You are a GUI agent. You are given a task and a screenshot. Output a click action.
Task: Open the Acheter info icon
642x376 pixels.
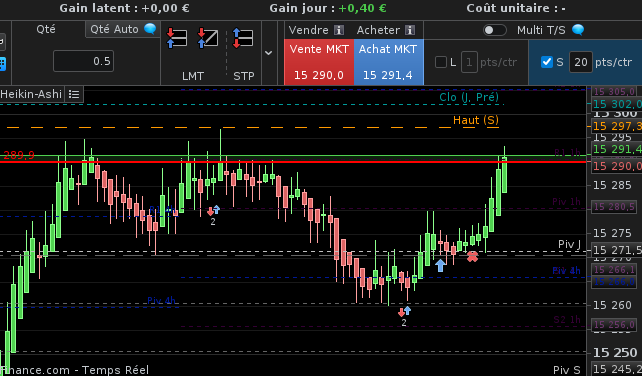[x=410, y=30]
